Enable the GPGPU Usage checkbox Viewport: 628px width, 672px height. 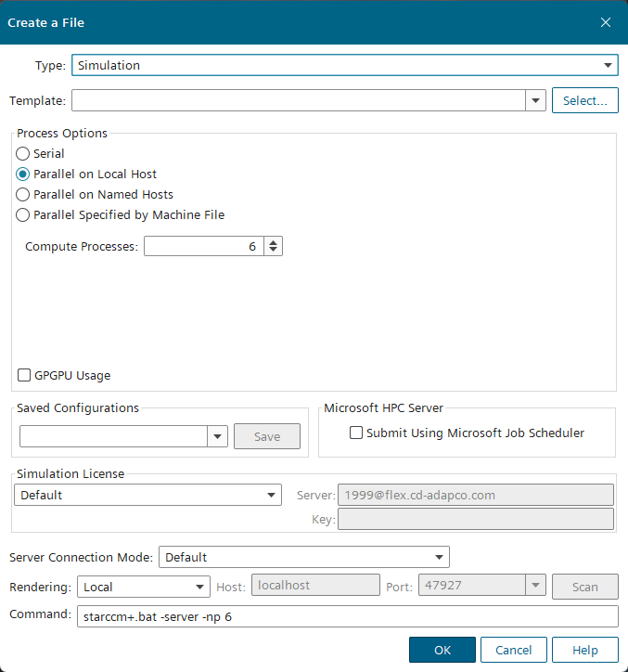pos(25,375)
